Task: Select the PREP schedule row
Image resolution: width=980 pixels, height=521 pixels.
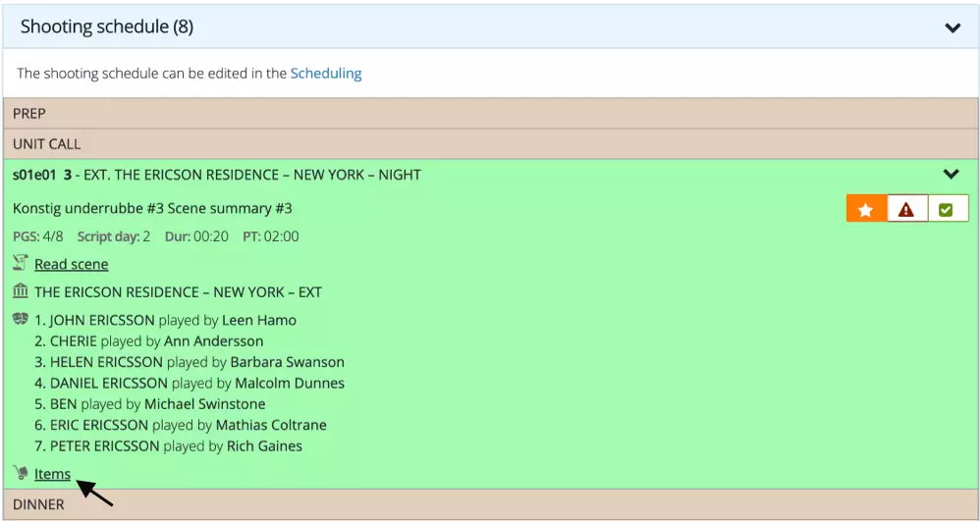Action: 490,114
